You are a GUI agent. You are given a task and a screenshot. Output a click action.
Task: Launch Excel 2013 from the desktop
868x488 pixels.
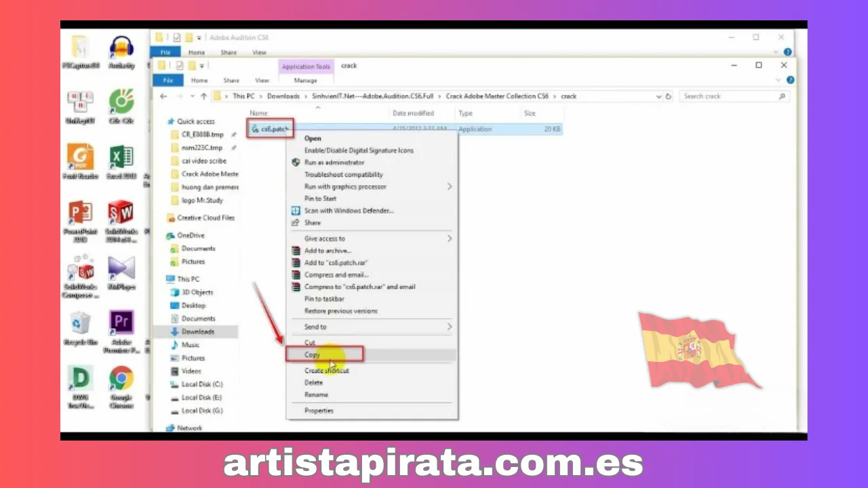(x=121, y=162)
